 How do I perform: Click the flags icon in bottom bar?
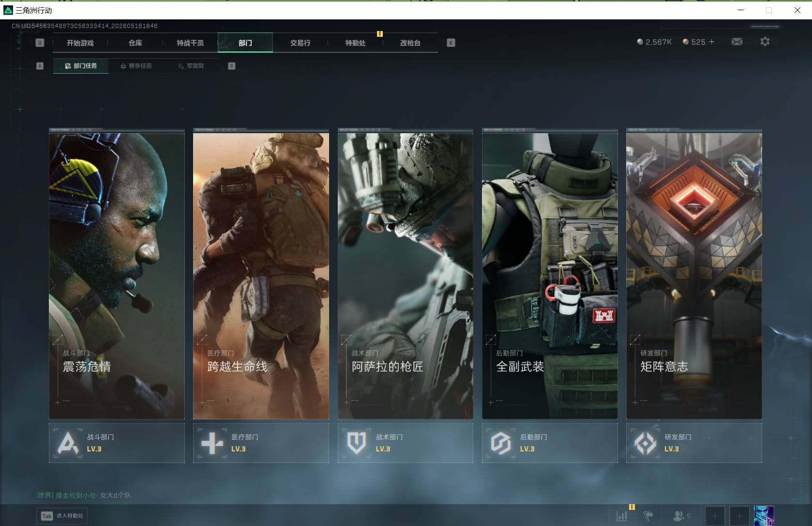(648, 516)
